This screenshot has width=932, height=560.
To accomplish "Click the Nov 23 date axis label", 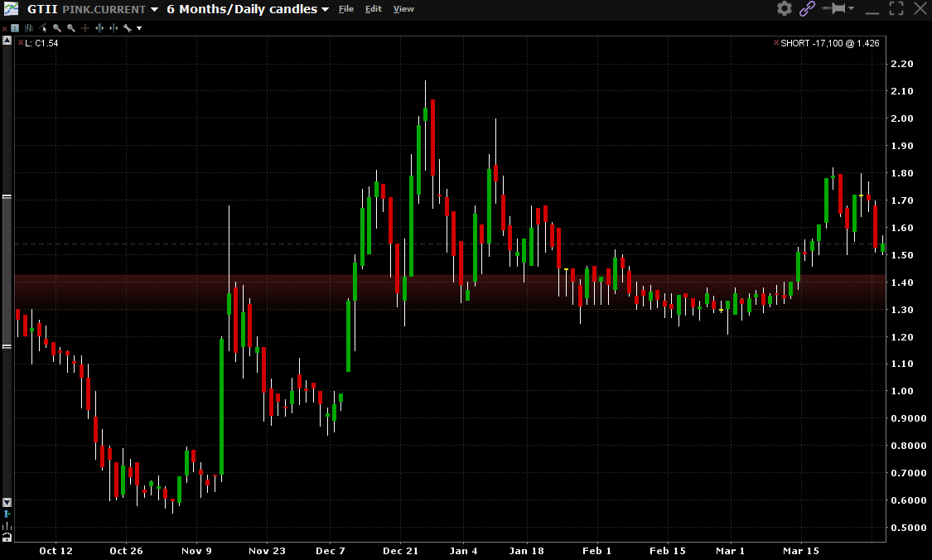I will coord(267,551).
